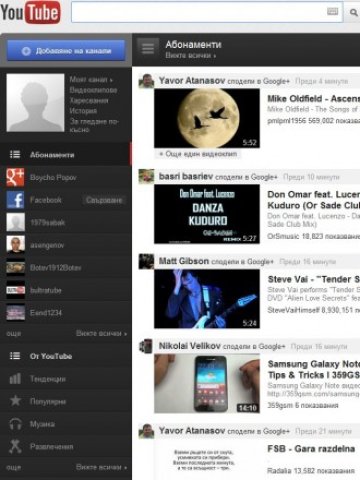This screenshot has width=360, height=480.
Task: Click the profile avatar placeholder
Action: coord(35,103)
